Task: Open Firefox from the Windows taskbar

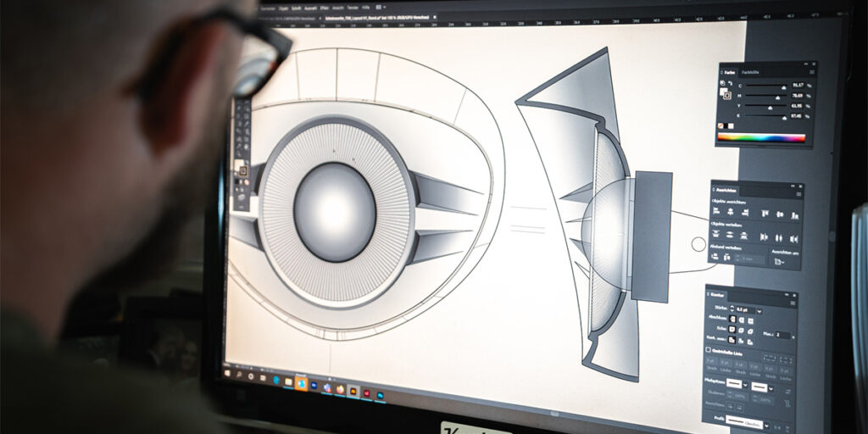Action: pos(340,390)
